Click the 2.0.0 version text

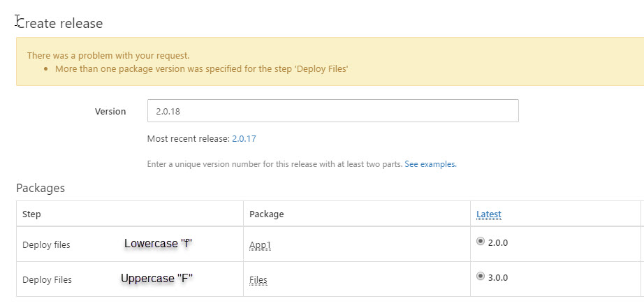(498, 243)
